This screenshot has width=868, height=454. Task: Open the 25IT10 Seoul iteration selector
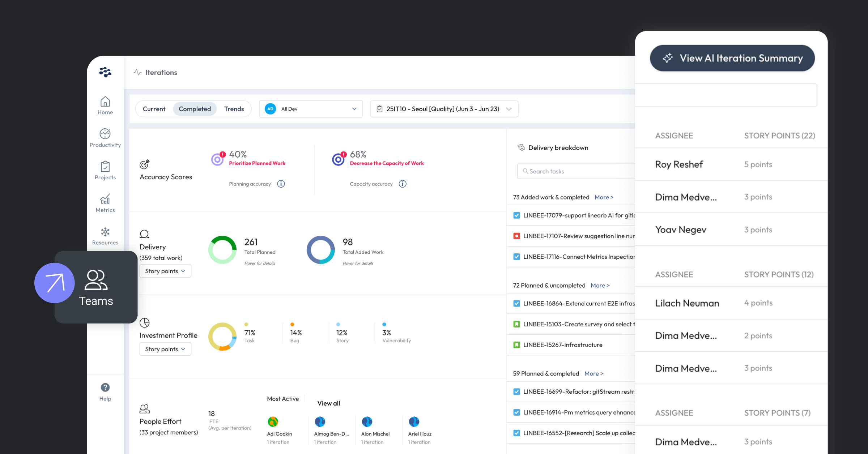444,109
